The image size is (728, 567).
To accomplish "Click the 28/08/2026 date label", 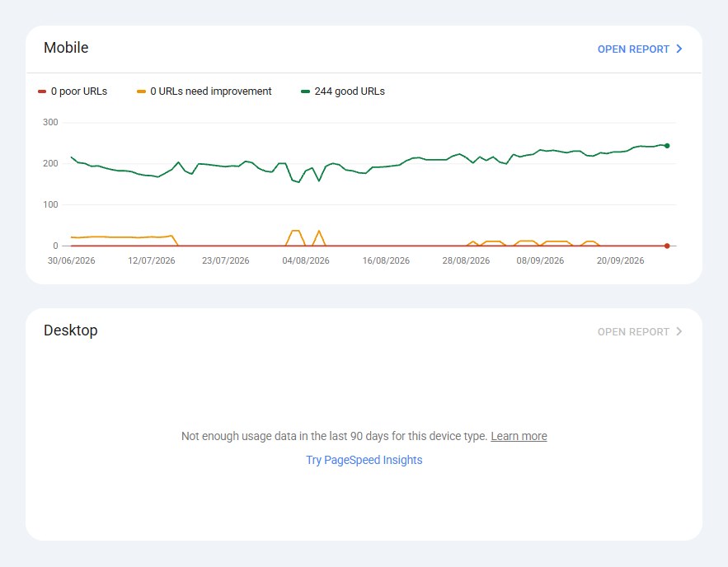I will tap(466, 260).
